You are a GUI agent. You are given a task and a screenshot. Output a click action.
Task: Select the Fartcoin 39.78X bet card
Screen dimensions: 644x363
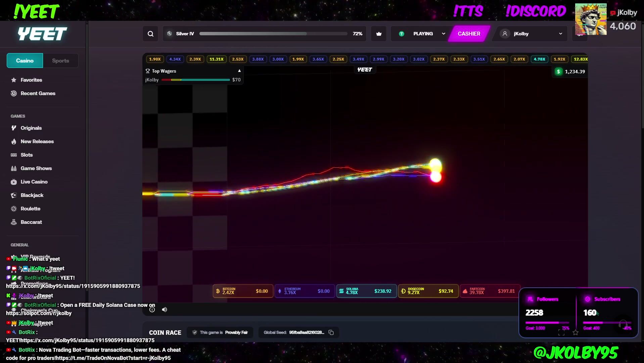pyautogui.click(x=490, y=291)
